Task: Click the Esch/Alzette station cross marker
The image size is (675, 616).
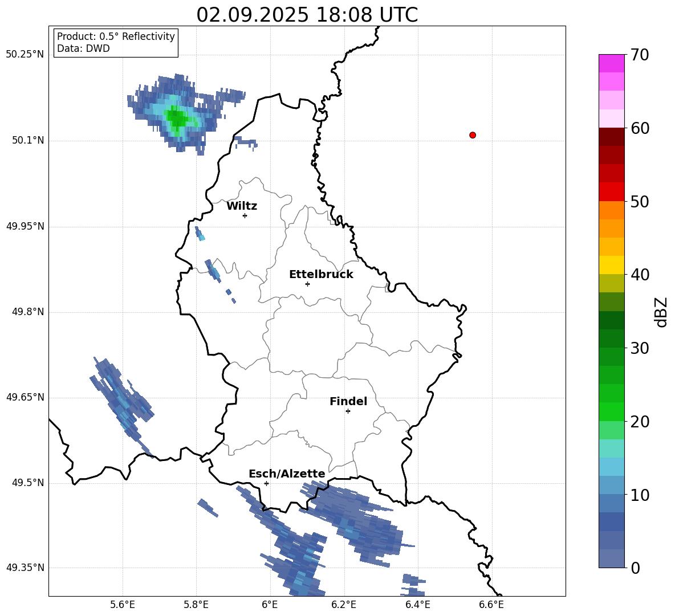Action: point(266,483)
